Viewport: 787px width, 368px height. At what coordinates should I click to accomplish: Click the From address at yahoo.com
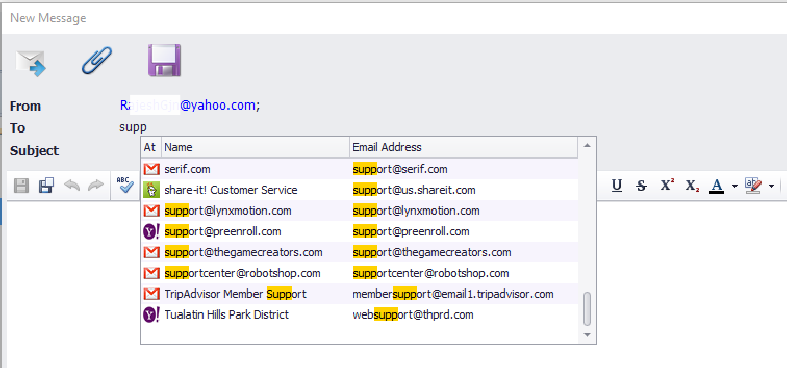190,105
